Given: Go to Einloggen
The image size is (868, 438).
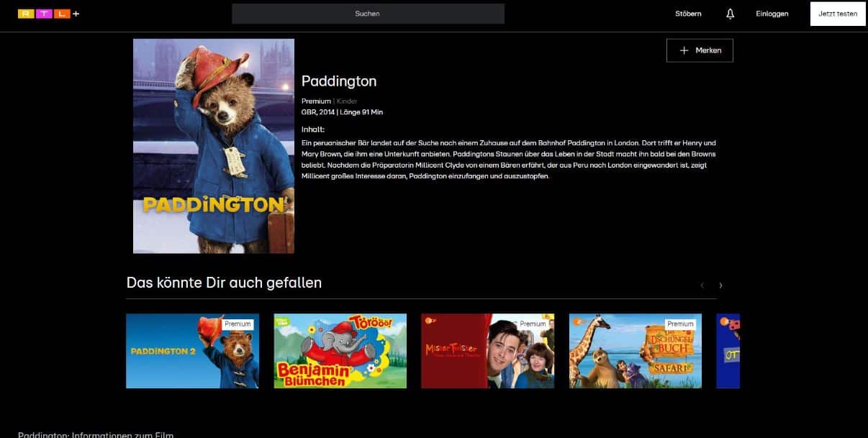Looking at the screenshot, I should [x=772, y=14].
